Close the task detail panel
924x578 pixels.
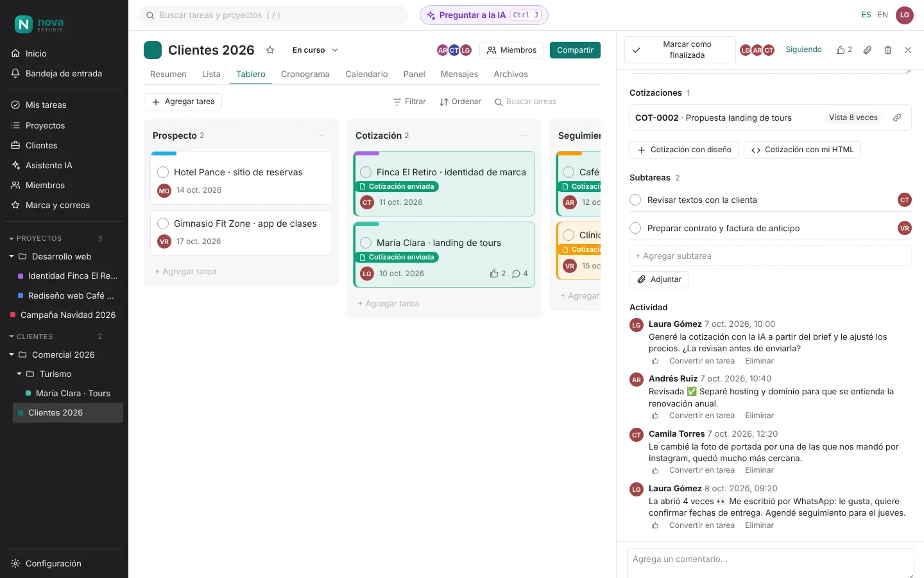(908, 50)
